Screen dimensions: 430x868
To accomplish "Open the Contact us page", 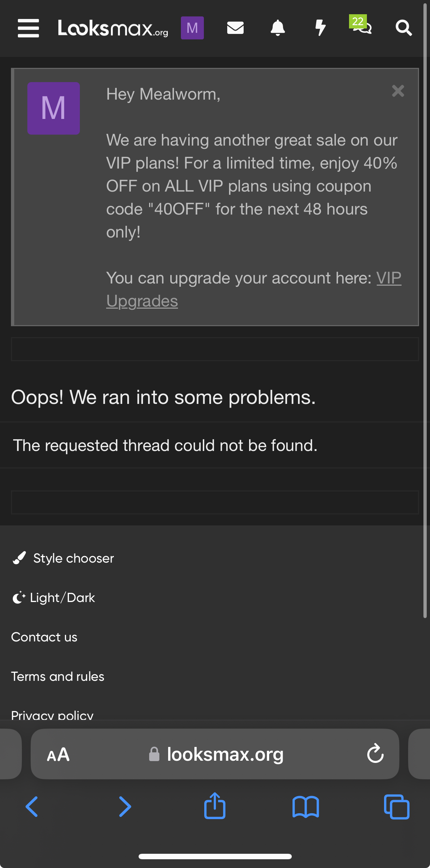I will pos(44,637).
